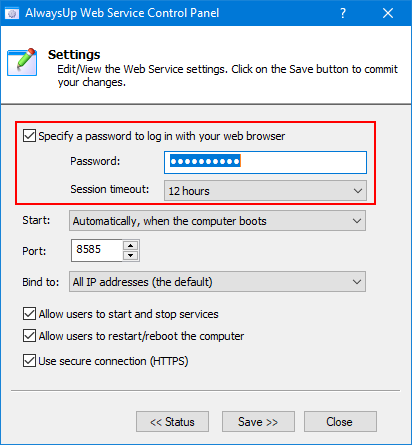Disable Allow users to restart/reboot the computer

29,336
